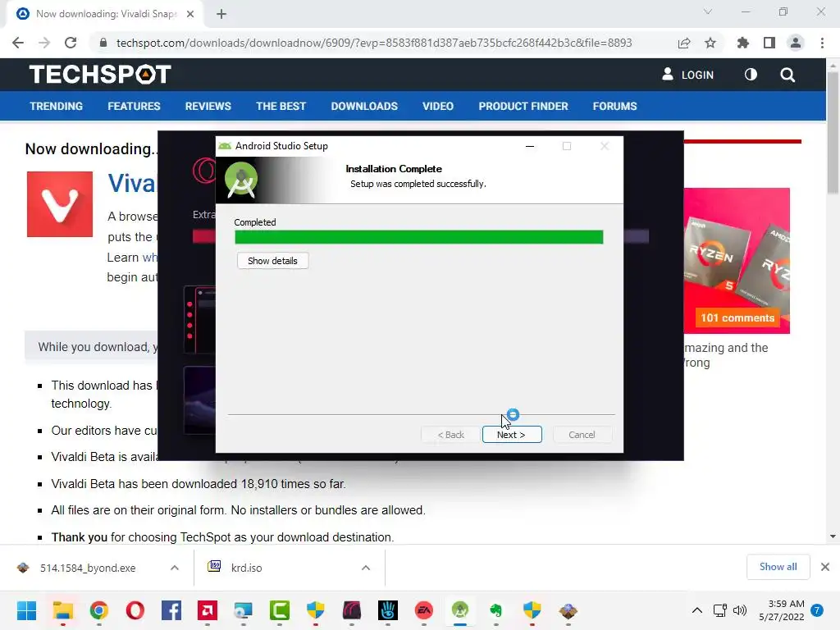Expand options for 514.1584_byond.exe download
Viewport: 840px width, 630px height.
pyautogui.click(x=175, y=568)
